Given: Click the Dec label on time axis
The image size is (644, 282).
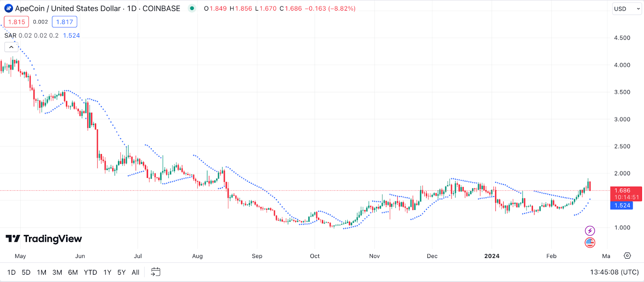Looking at the screenshot, I should click(x=432, y=256).
